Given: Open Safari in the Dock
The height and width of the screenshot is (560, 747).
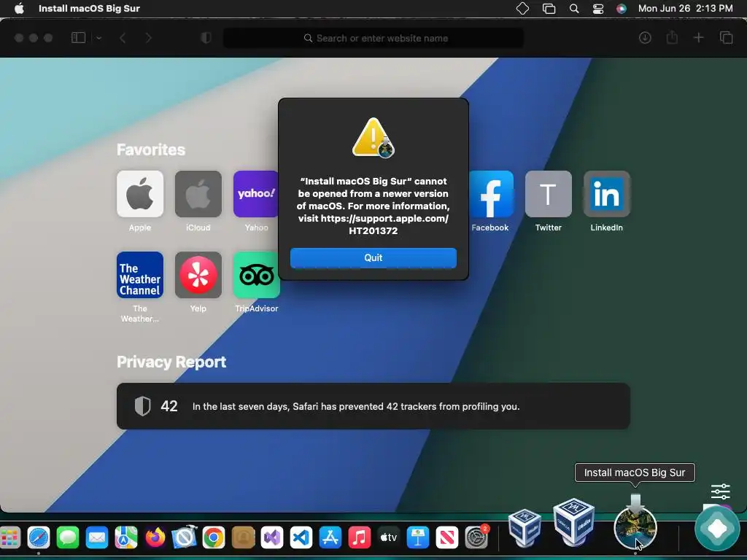Looking at the screenshot, I should pos(39,538).
